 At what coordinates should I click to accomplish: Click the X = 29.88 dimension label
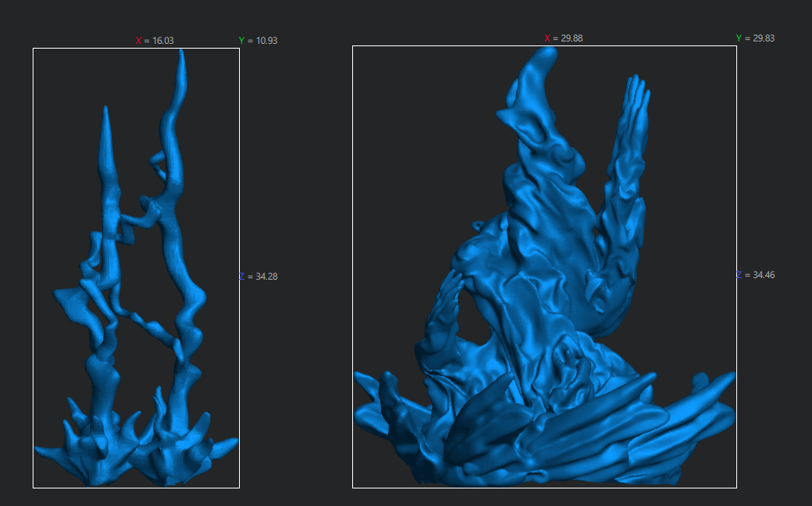[x=563, y=38]
